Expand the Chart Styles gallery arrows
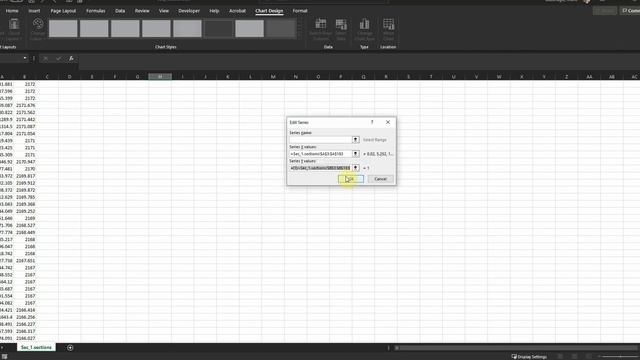This screenshot has height=360, width=640. point(300,29)
